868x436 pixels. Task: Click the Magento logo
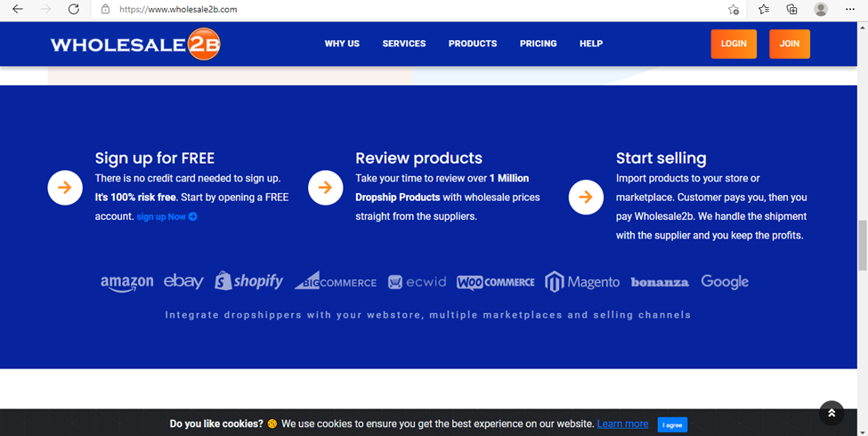(x=582, y=282)
